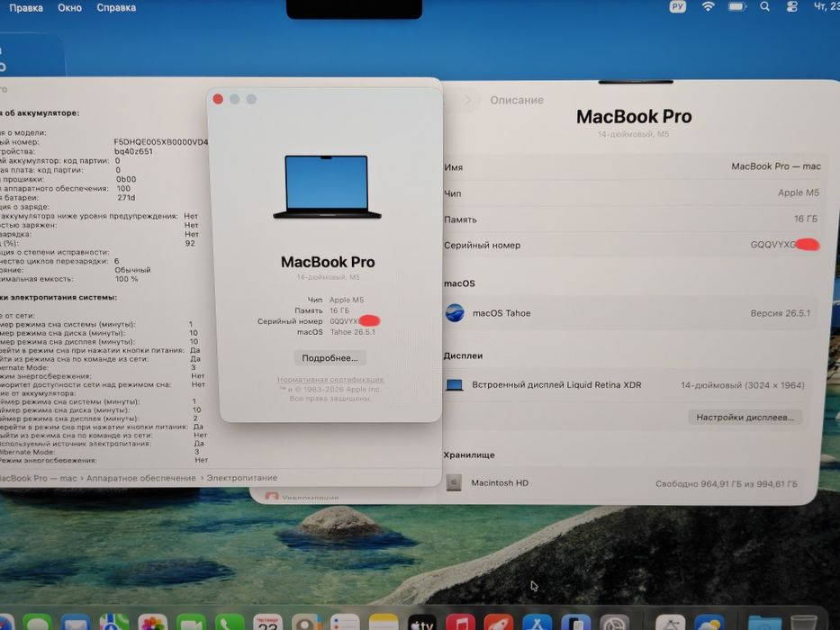Open Weather app in the Dock

point(709,624)
